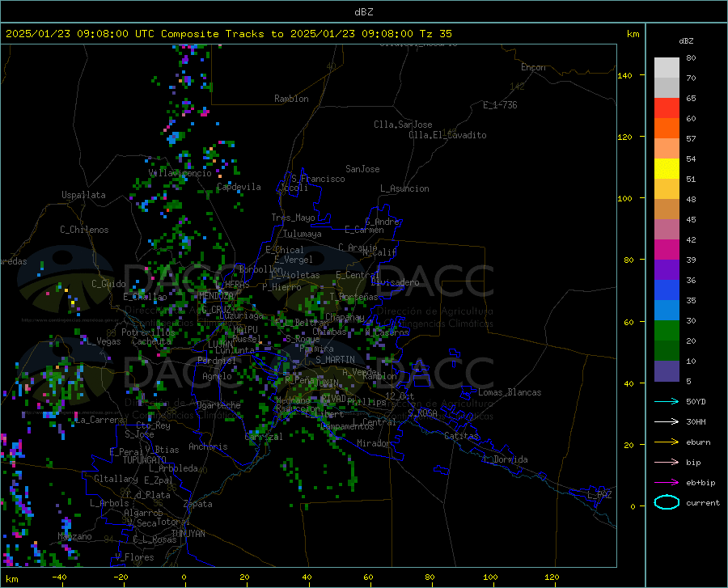Click the Encon map label

[x=533, y=67]
